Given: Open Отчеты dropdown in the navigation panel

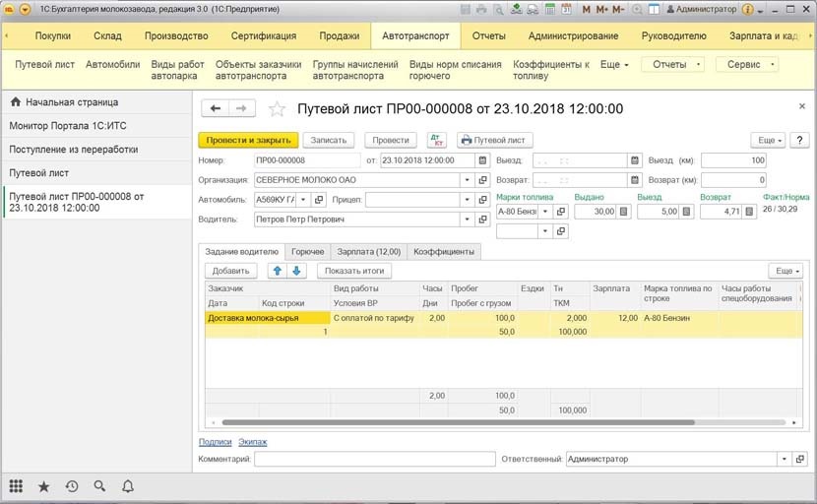Looking at the screenshot, I should [x=672, y=65].
